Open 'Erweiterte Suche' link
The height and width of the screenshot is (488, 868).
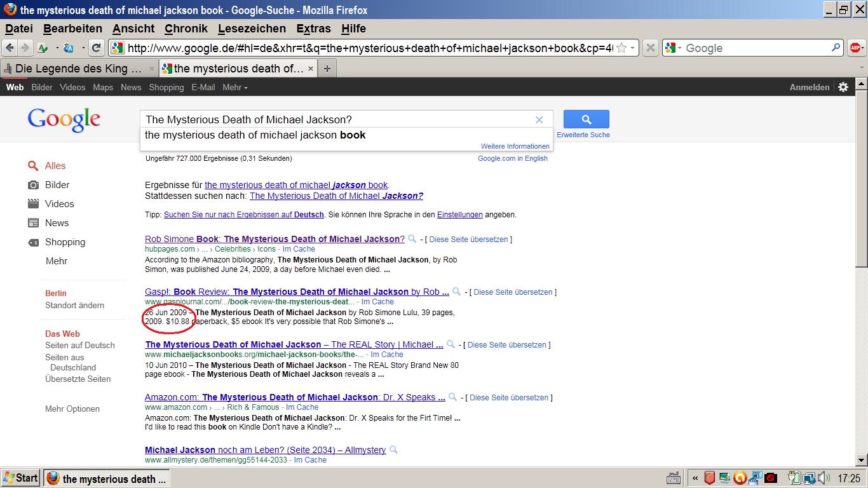[x=583, y=135]
